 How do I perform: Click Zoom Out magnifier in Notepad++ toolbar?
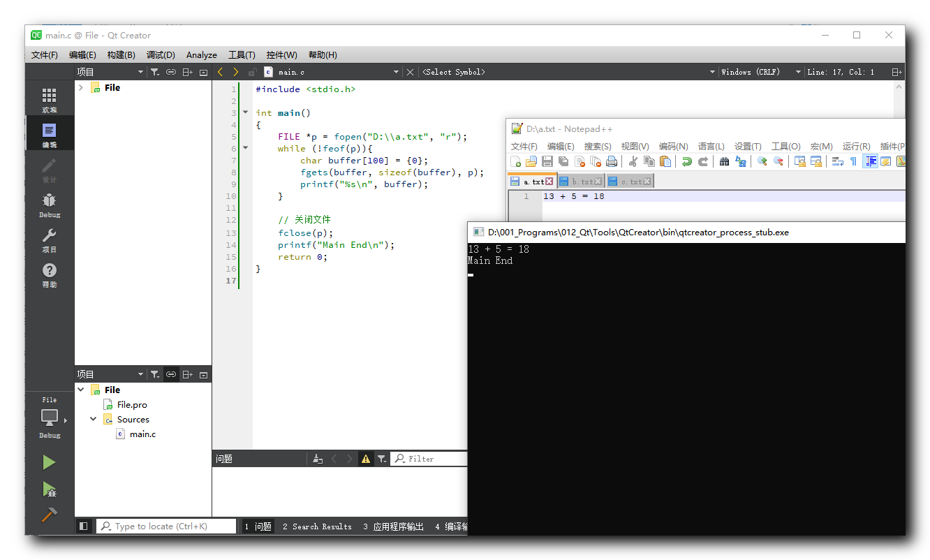coord(778,161)
